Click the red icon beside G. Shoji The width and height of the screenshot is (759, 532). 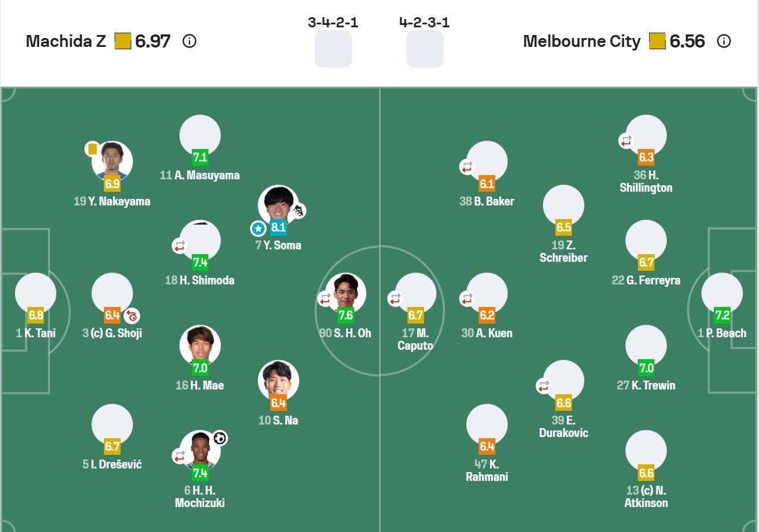tap(132, 315)
